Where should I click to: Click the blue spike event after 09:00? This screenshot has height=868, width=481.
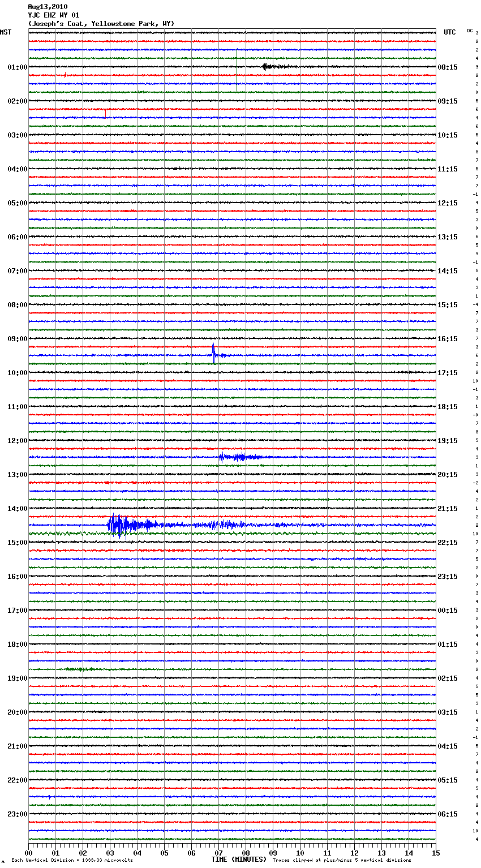(214, 354)
